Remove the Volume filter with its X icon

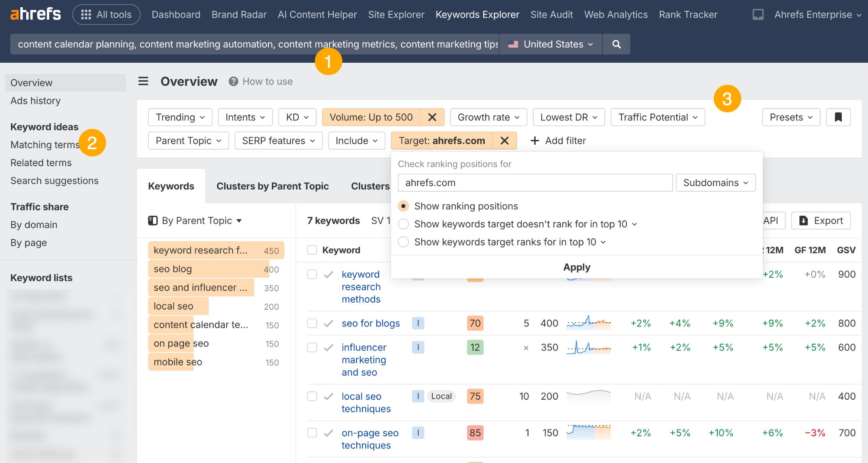pos(432,117)
